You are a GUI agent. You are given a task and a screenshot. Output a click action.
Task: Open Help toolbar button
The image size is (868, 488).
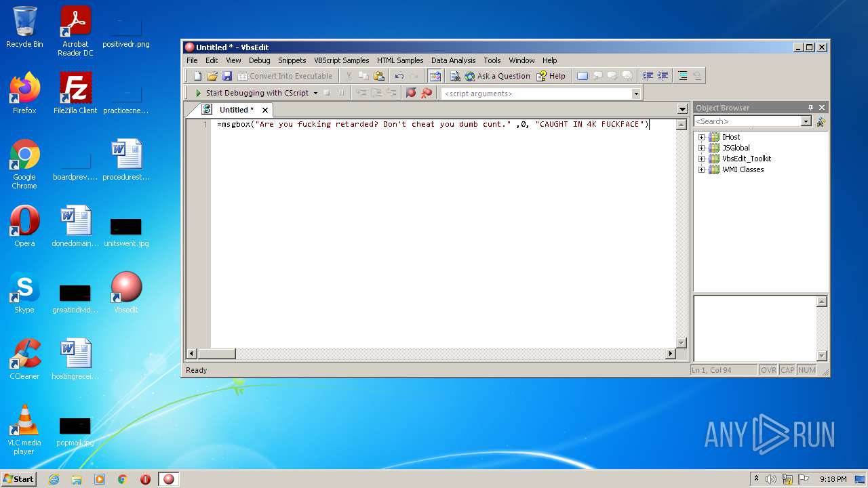pyautogui.click(x=551, y=76)
